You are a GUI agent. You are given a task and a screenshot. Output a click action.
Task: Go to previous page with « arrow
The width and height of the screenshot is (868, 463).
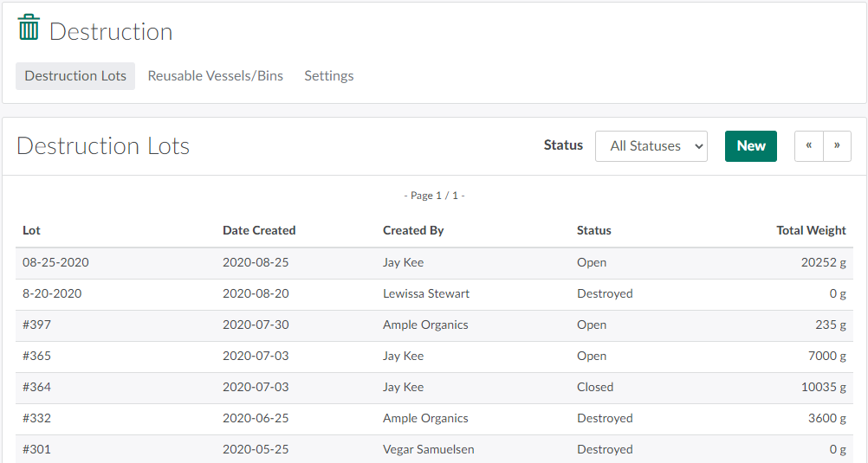pos(808,146)
